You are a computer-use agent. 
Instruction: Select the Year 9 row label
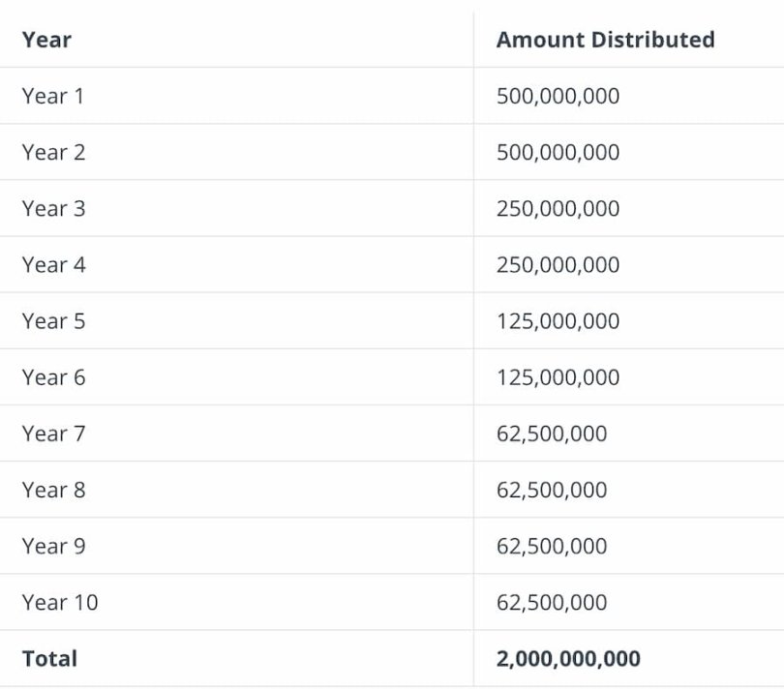click(53, 546)
